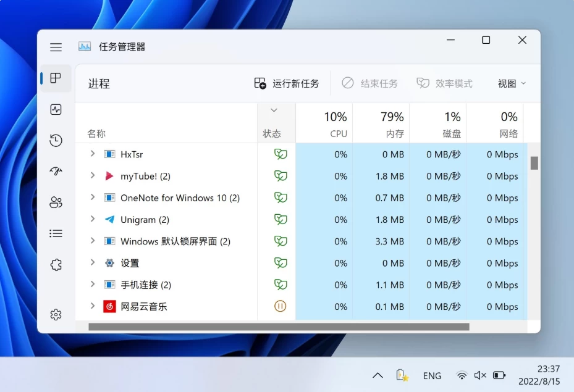Open the navigation hamburger menu
574x392 pixels.
click(56, 46)
